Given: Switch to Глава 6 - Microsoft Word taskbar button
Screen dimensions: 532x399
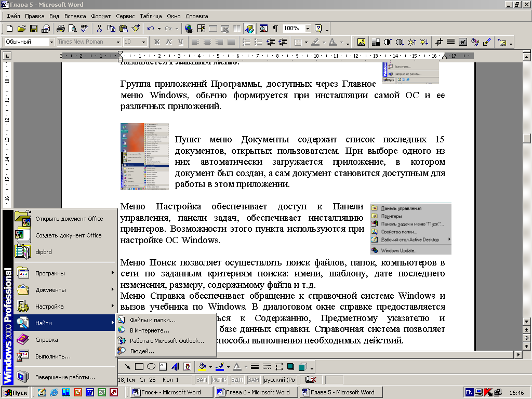Looking at the screenshot, I should pos(256,392).
